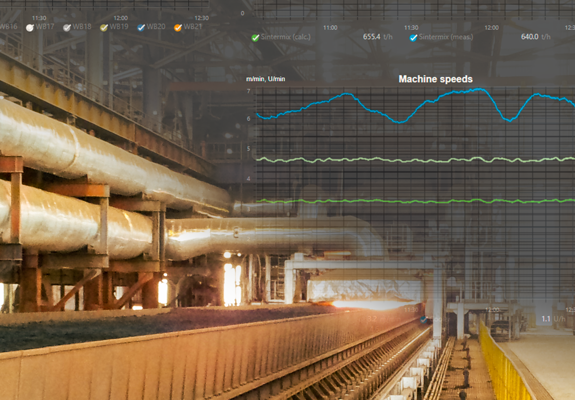575x400 pixels.
Task: Click the m/min, U/min axis unit label
Action: [x=265, y=79]
